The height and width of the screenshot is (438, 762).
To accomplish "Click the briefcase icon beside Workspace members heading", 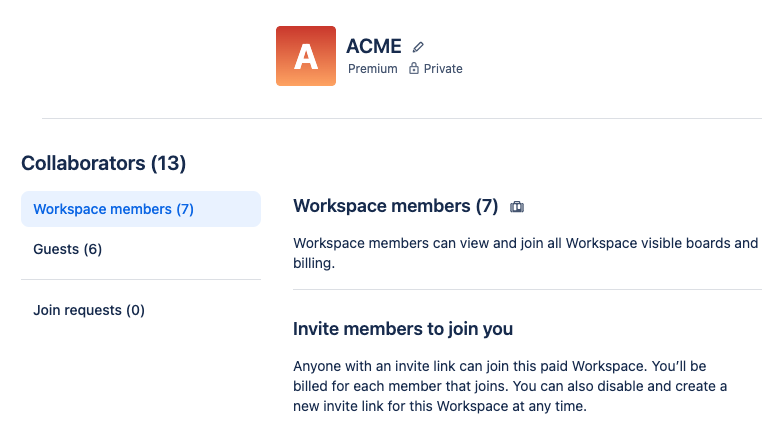I will (517, 207).
